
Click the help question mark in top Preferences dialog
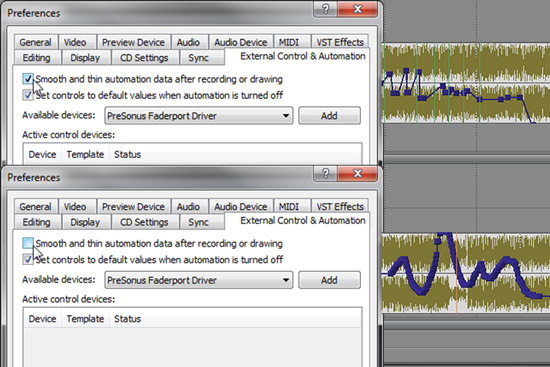tap(325, 9)
